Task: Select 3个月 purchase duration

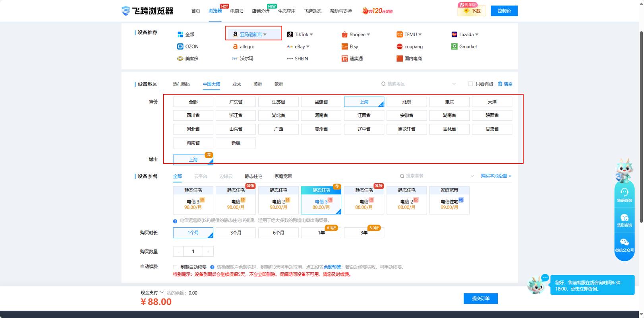Action: (x=236, y=233)
